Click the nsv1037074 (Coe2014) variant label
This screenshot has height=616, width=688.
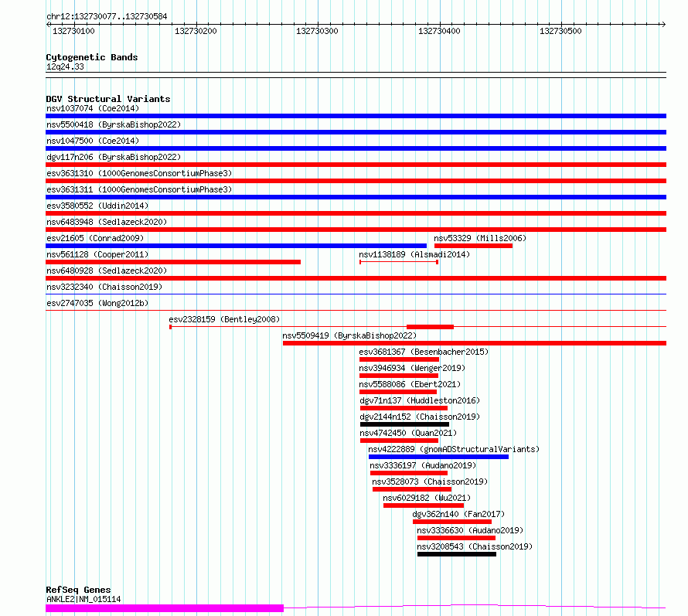coord(93,108)
